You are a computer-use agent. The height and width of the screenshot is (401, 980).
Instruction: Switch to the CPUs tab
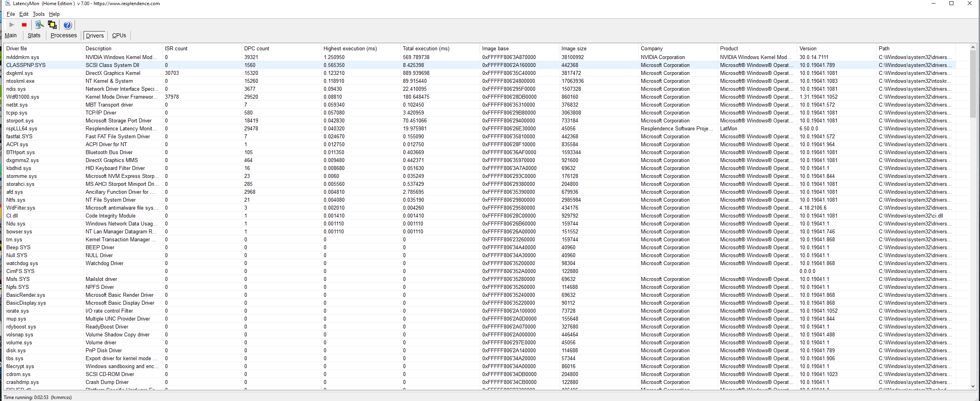(119, 35)
